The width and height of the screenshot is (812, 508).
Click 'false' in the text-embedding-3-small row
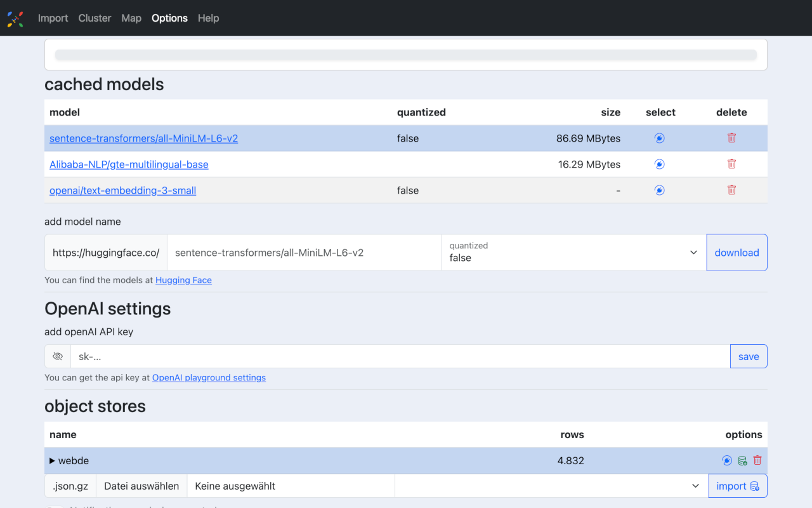(408, 190)
